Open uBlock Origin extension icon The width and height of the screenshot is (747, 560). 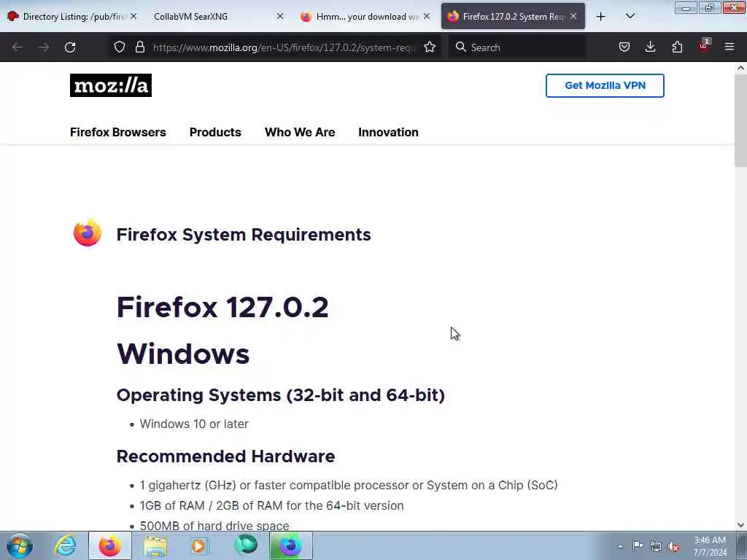[704, 46]
